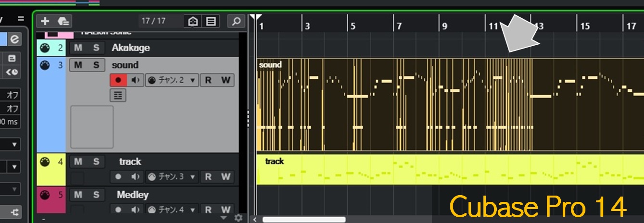Open track visibility agents button

(193, 21)
